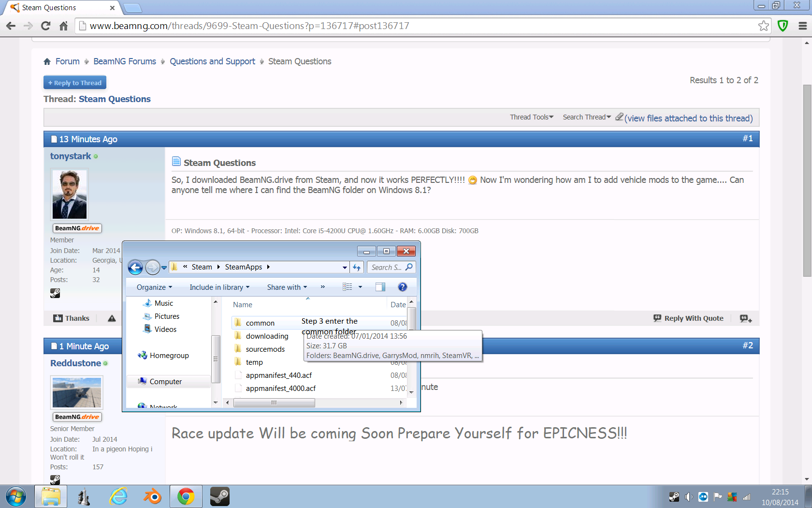This screenshot has width=812, height=508.
Task: Click the Explorer search box
Action: tap(391, 267)
